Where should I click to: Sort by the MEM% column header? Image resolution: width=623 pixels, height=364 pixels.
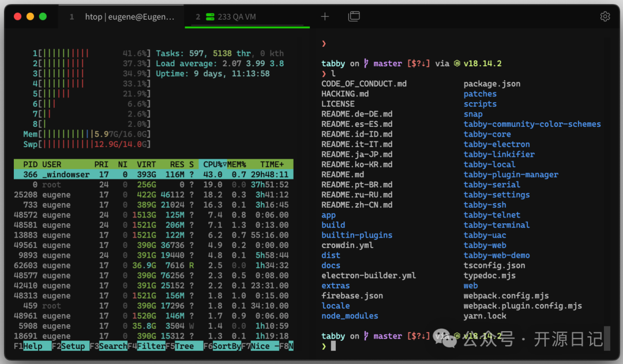click(237, 164)
